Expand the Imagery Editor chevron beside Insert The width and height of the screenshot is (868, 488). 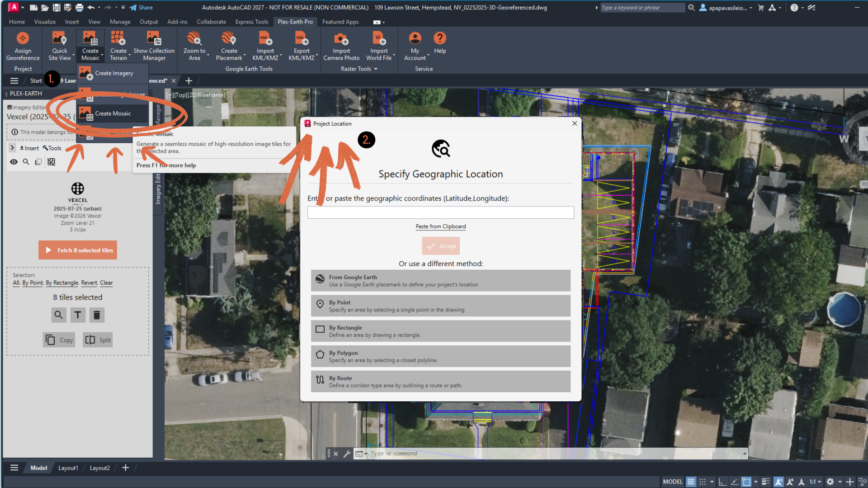point(12,148)
